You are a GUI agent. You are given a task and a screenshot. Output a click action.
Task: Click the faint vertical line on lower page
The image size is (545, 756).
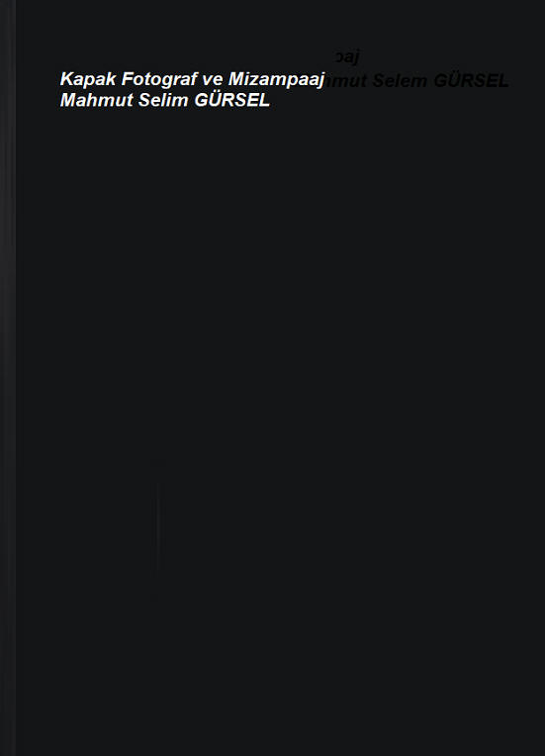[x=156, y=530]
